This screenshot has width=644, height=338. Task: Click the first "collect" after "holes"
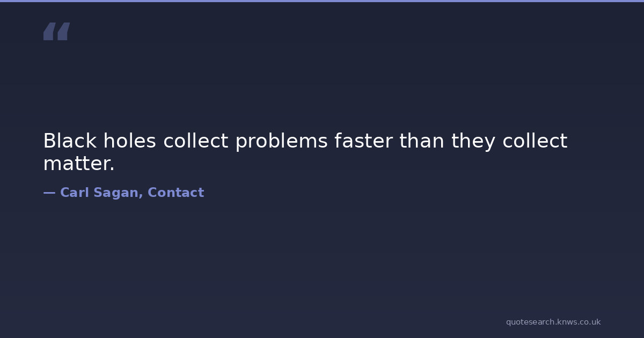[196, 141]
